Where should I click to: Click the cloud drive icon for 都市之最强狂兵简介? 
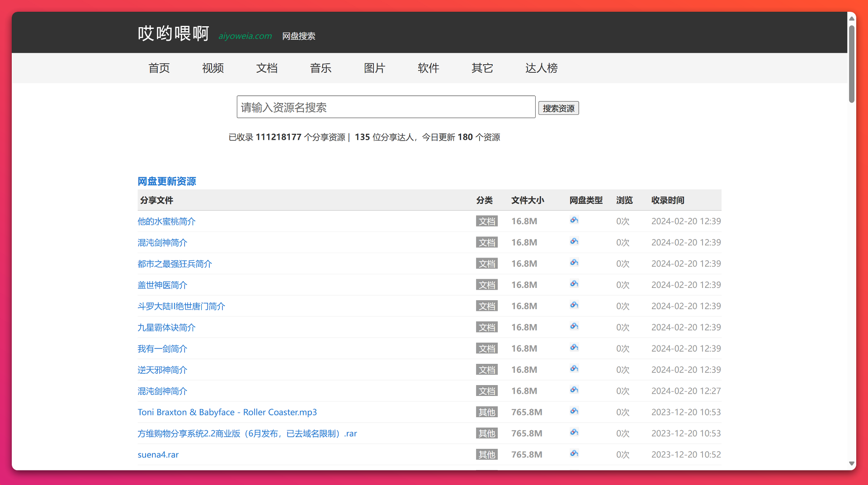click(x=574, y=263)
